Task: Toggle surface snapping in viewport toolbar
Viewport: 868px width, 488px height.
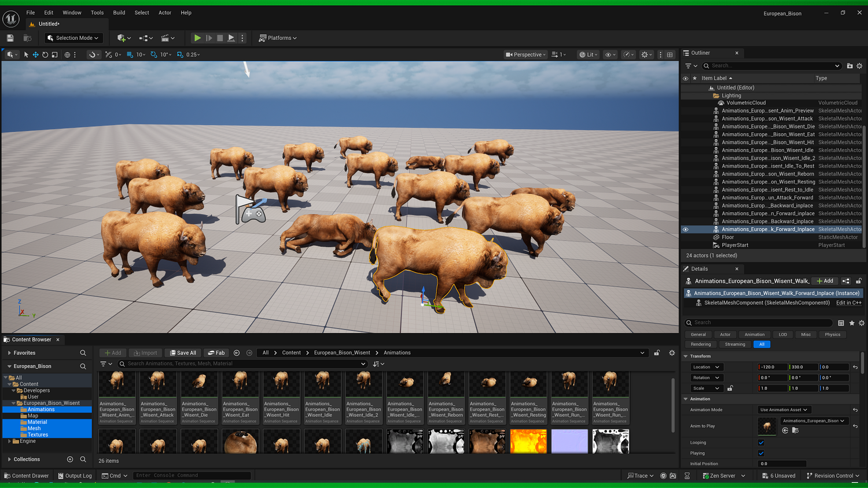Action: (93, 55)
